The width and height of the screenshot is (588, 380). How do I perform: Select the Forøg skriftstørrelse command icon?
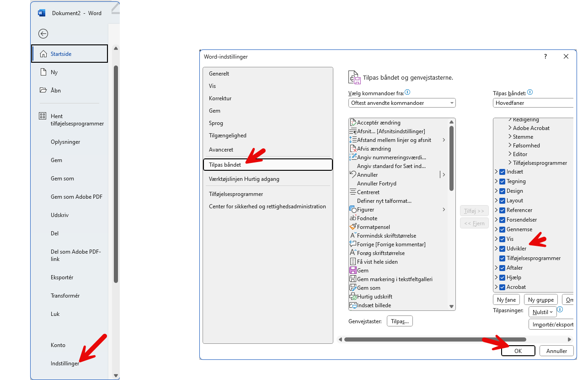353,253
